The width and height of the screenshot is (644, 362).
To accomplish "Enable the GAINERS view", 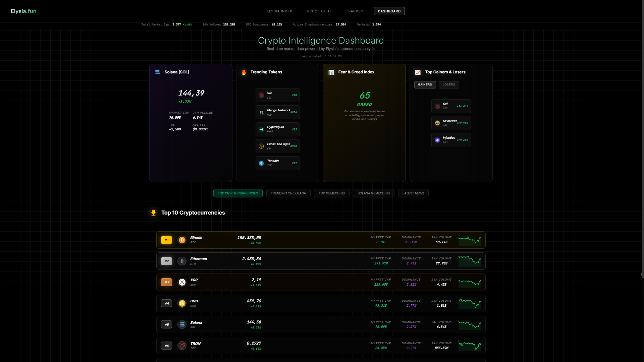I will 425,84.
